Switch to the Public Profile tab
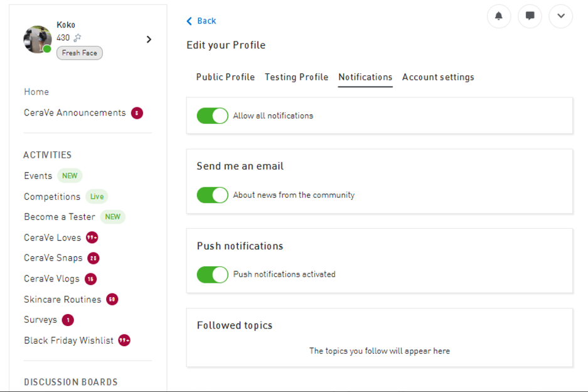 click(225, 77)
